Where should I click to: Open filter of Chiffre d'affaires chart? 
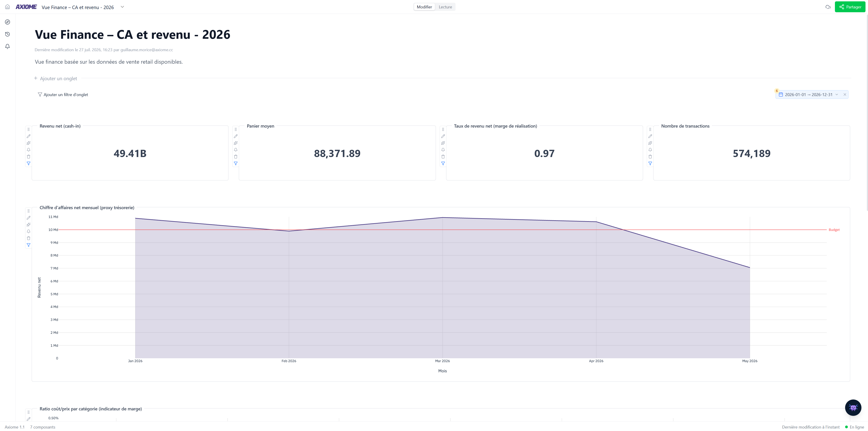click(28, 245)
